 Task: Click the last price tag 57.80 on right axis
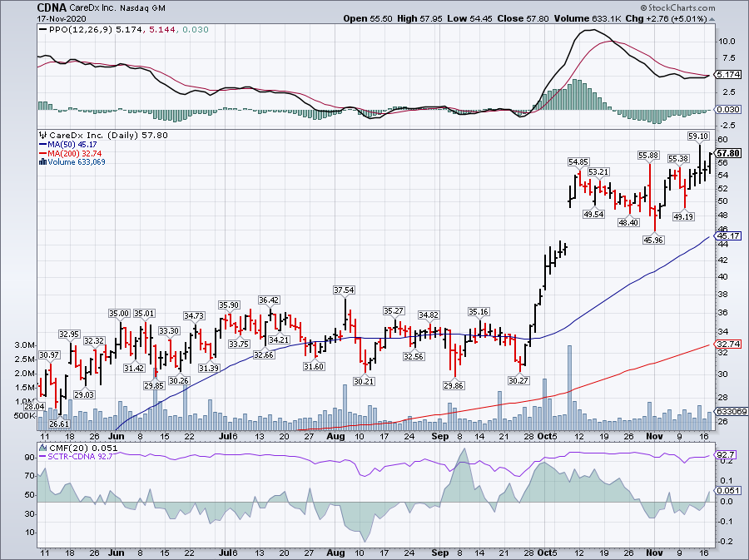click(728, 153)
